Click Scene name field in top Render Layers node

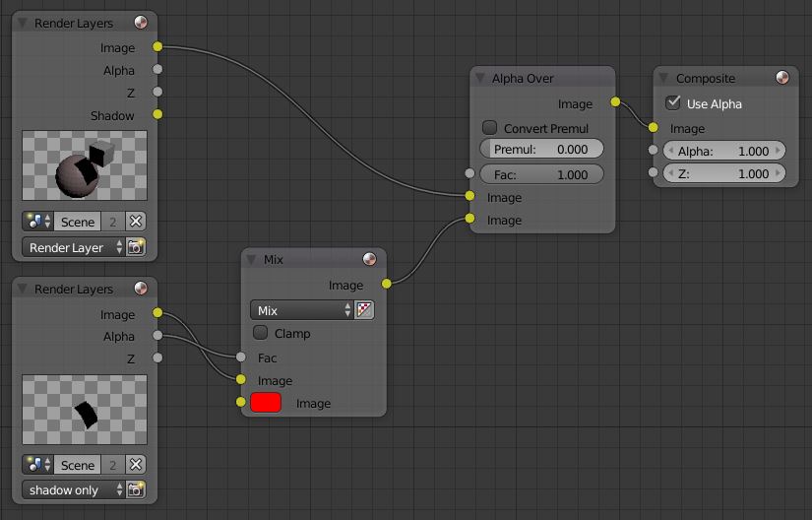pos(78,222)
